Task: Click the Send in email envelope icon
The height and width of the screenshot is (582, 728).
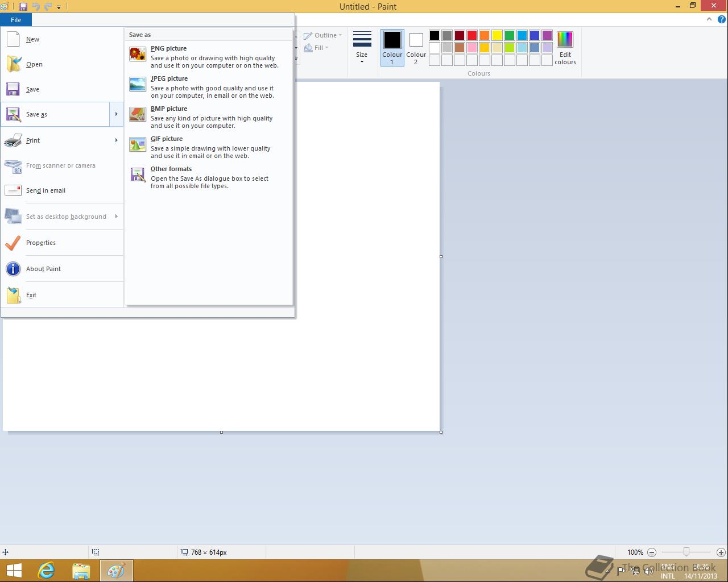Action: [x=13, y=190]
